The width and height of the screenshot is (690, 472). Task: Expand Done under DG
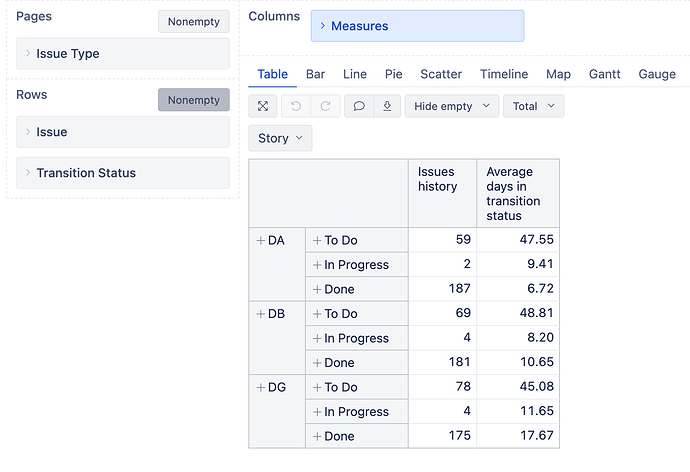(x=317, y=436)
